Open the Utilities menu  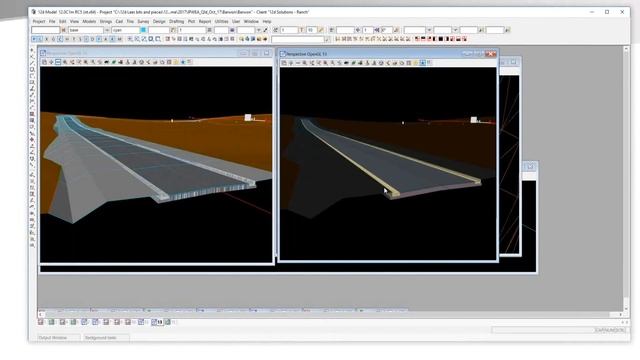[x=221, y=21]
